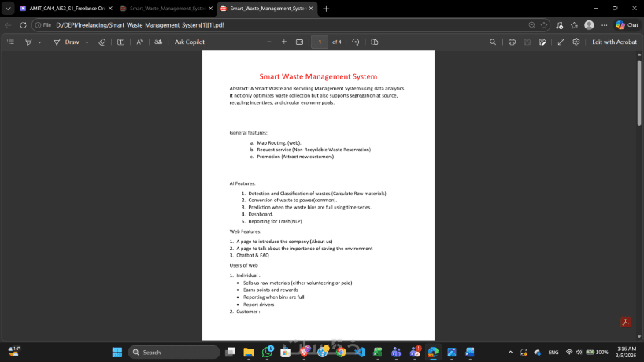Open the browser profile menu
This screenshot has width=644, height=362.
click(x=589, y=25)
